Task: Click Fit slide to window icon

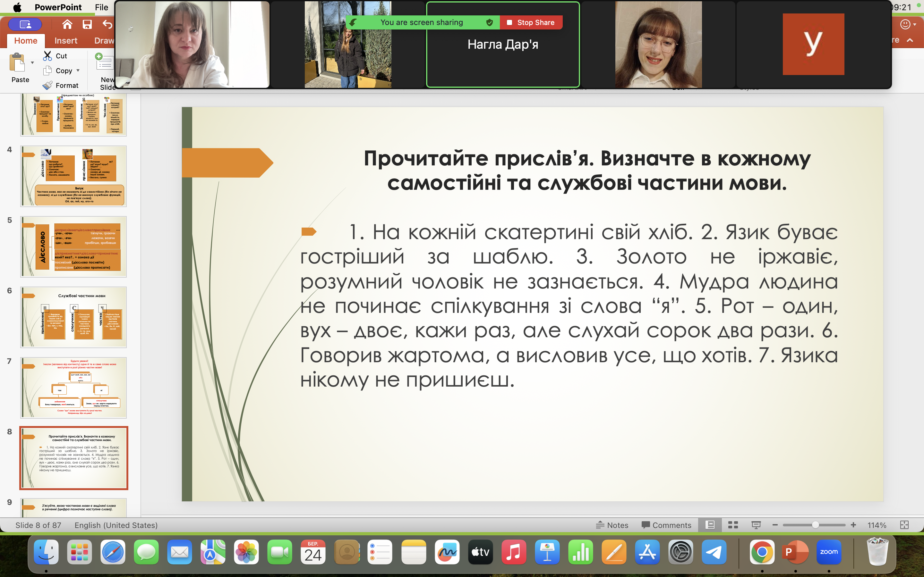Action: point(904,525)
